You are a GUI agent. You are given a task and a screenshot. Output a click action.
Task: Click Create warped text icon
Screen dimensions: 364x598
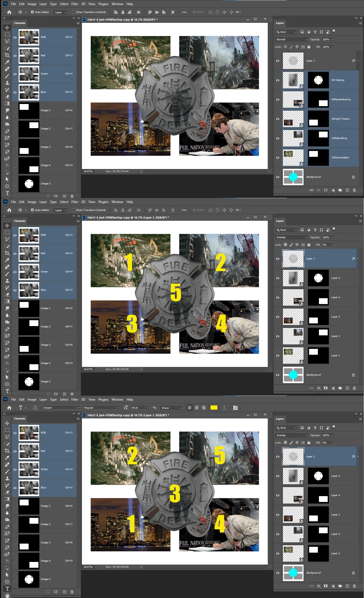click(x=225, y=408)
